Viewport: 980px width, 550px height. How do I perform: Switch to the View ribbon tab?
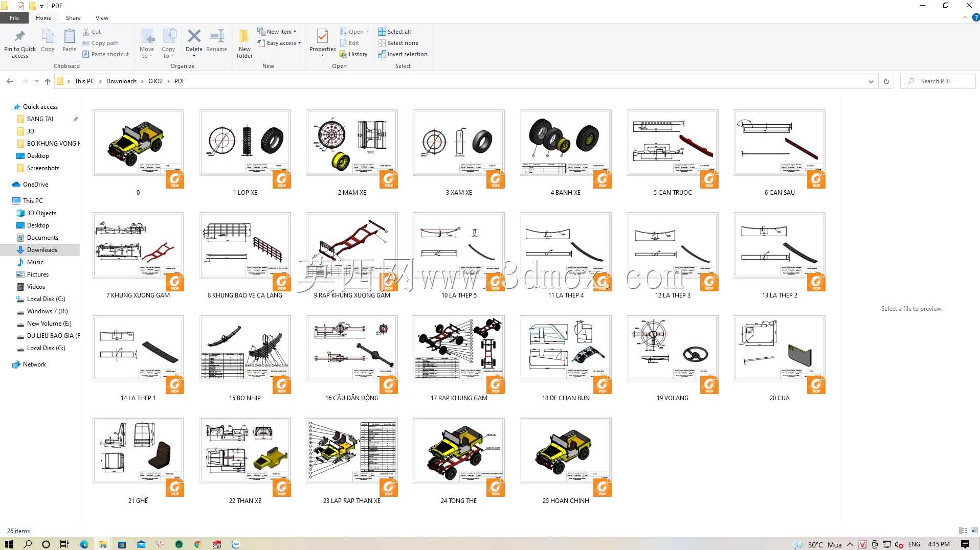click(102, 18)
